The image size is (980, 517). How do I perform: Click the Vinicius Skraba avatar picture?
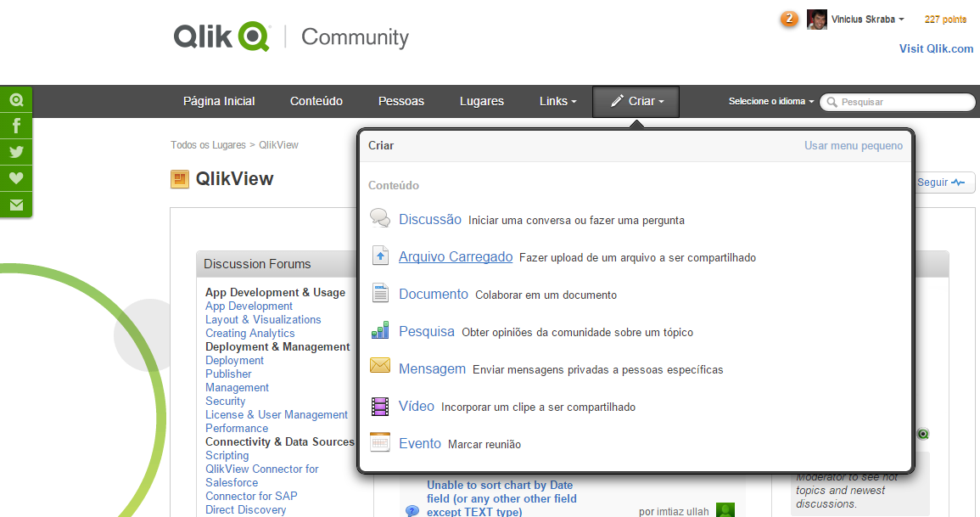click(816, 20)
